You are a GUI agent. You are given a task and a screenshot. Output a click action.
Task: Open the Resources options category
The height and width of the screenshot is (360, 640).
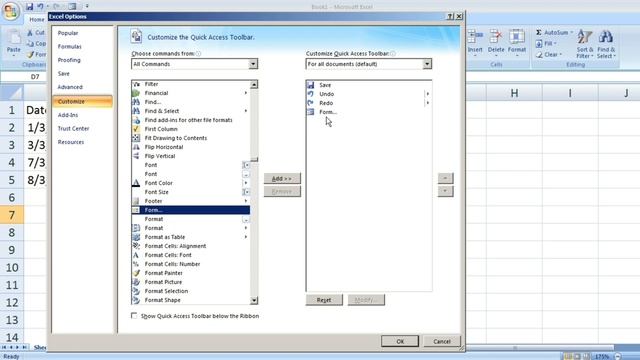pos(71,142)
